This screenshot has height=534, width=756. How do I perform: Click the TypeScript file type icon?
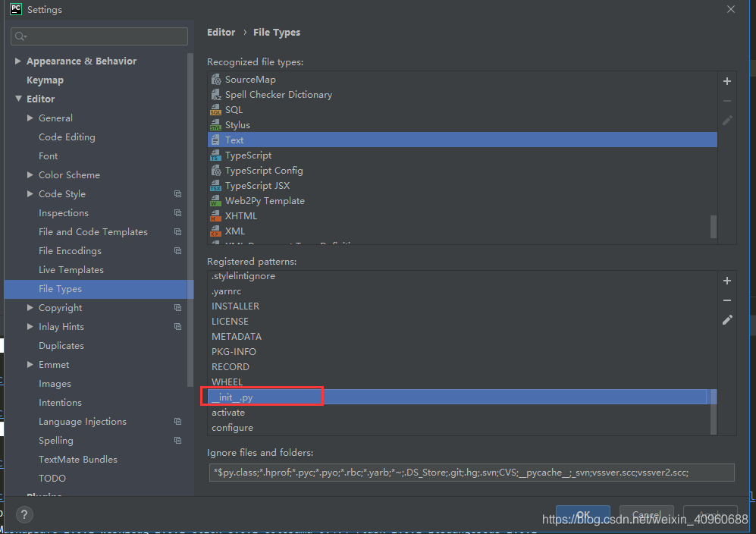point(215,155)
